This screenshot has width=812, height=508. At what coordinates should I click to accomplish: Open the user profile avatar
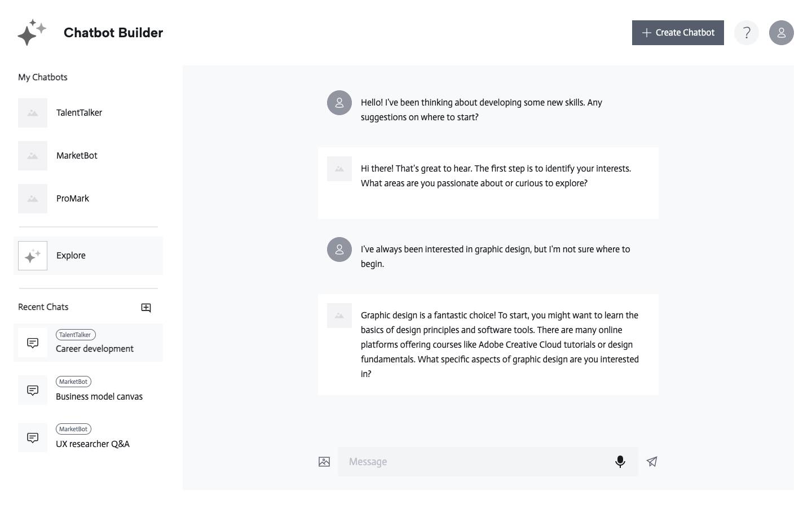tap(782, 33)
